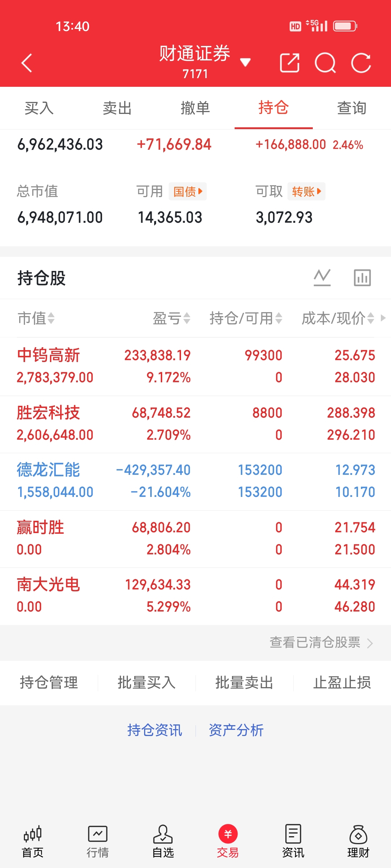Open the share/export icon in header
The height and width of the screenshot is (868, 391).
pos(290,63)
